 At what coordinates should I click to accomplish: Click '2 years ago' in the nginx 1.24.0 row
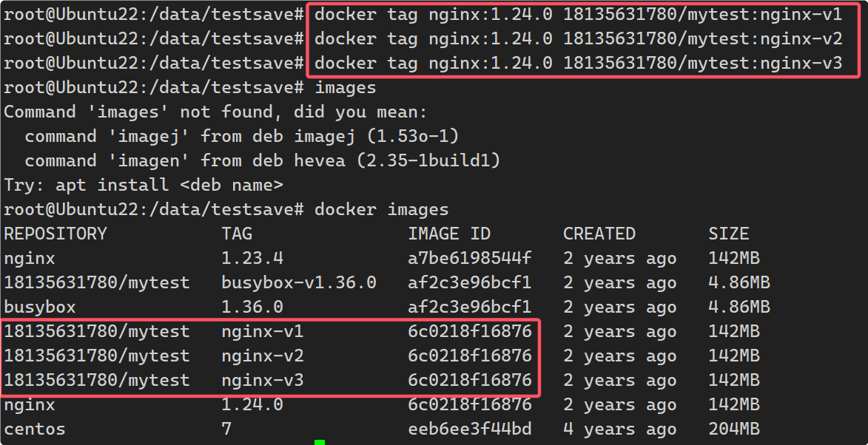619,404
